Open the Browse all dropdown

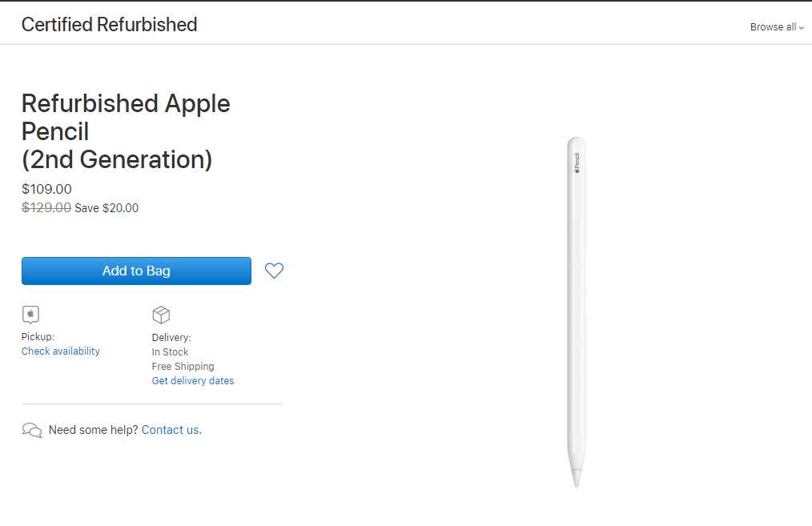pyautogui.click(x=777, y=27)
